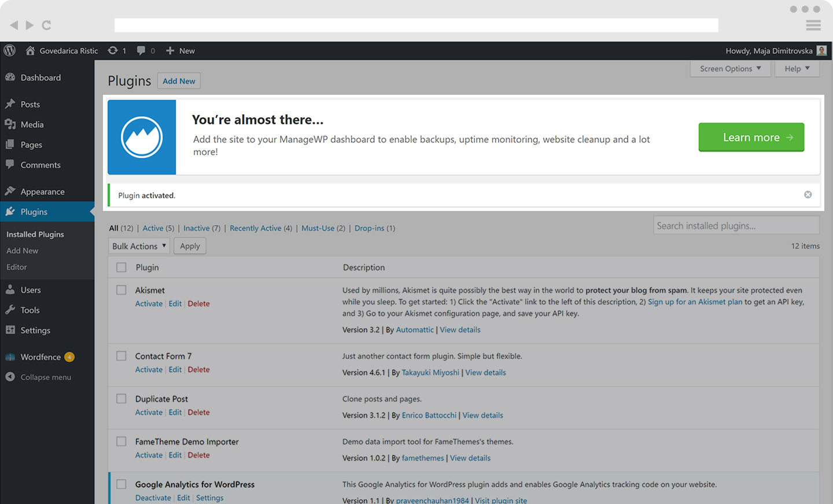Open Editor in Plugins submenu
Screen dimensions: 833x504
tap(17, 266)
